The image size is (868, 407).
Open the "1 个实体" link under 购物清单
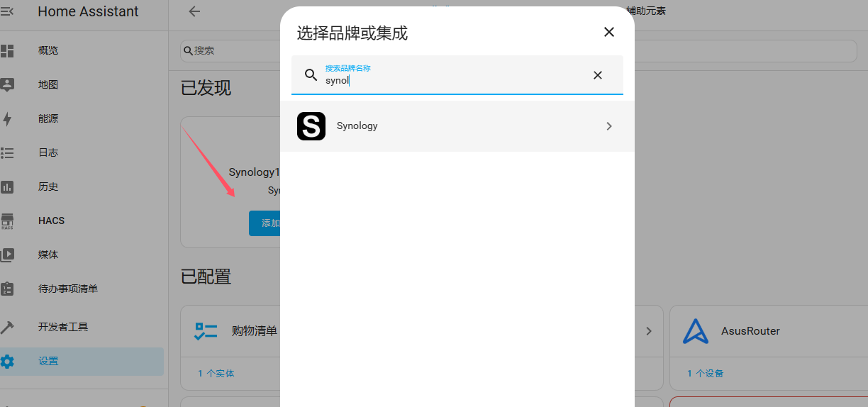216,373
